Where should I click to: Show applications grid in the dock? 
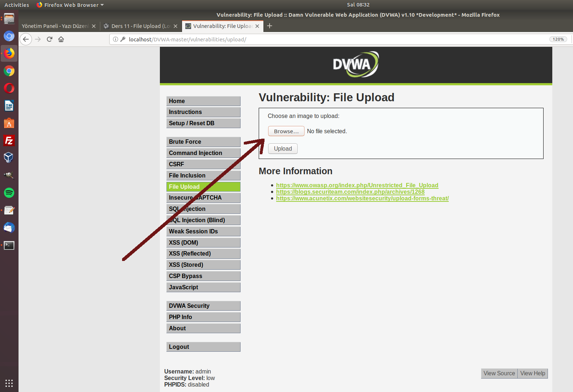(9, 383)
